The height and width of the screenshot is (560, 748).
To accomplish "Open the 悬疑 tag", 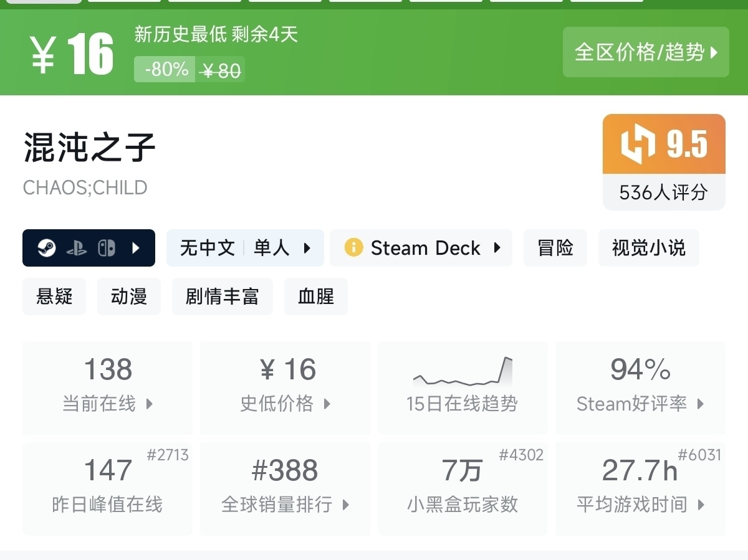I will pyautogui.click(x=54, y=297).
